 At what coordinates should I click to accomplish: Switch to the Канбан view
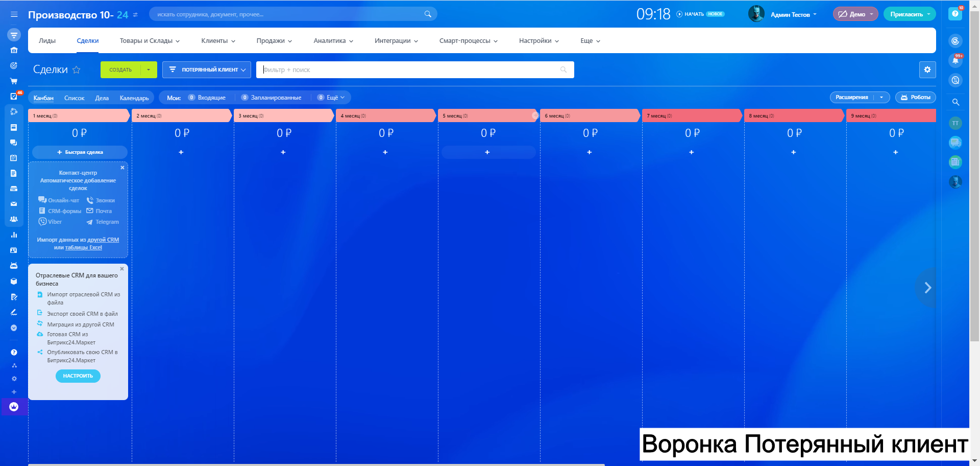tap(43, 98)
